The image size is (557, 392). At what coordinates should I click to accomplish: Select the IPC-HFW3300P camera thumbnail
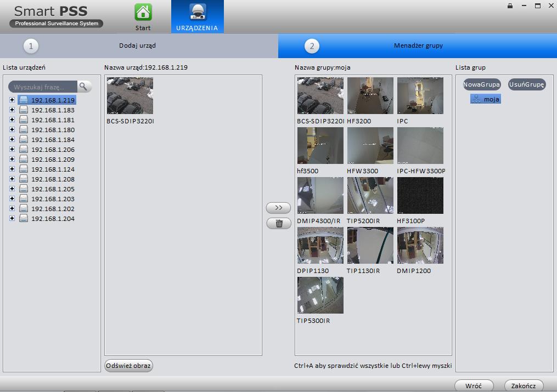(420, 145)
